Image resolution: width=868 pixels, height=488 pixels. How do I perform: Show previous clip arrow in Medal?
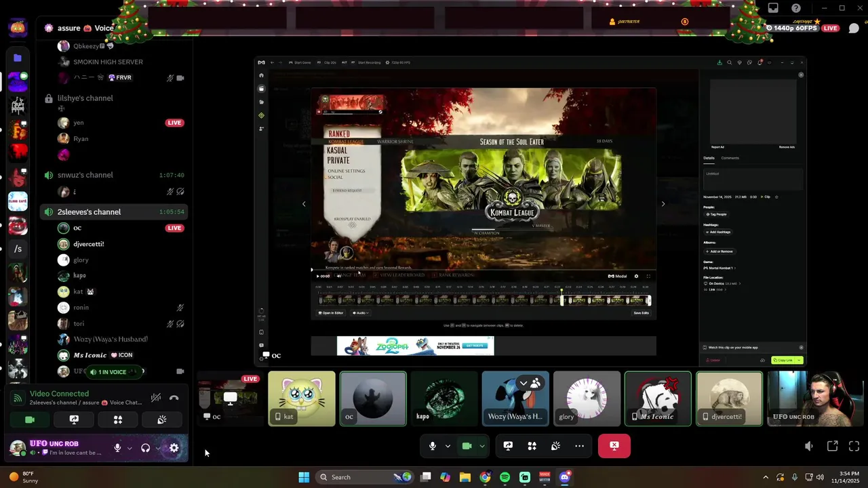pos(304,204)
